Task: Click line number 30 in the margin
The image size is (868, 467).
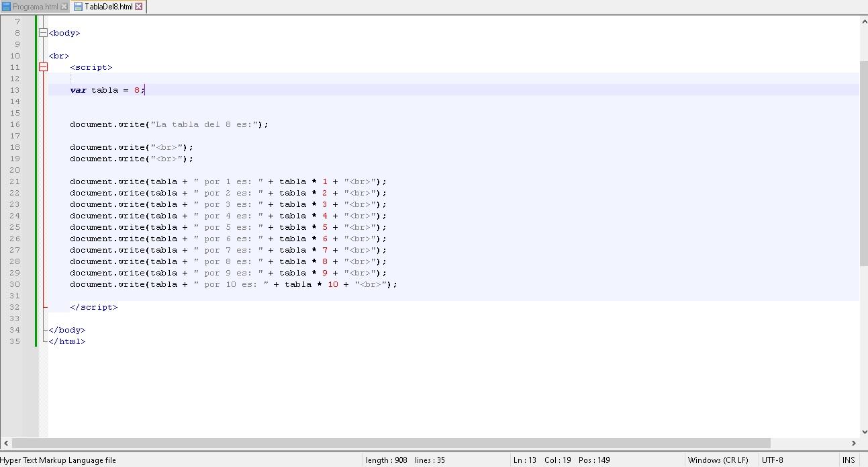Action: (x=15, y=284)
